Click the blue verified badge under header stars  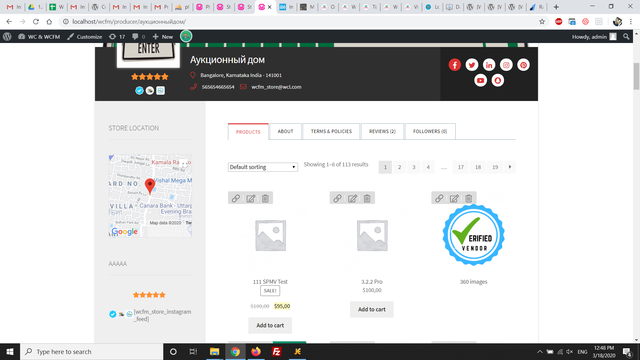(139, 91)
